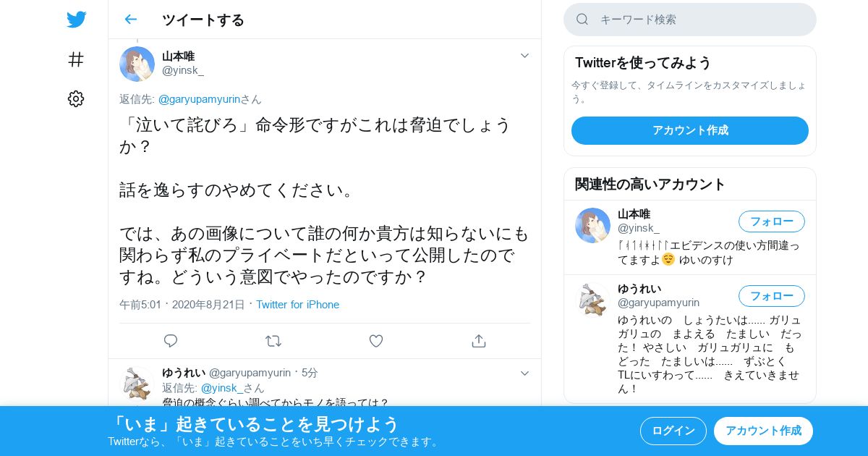Screen dimensions: 868x456
Task: Click the share upload icon
Action: click(478, 341)
